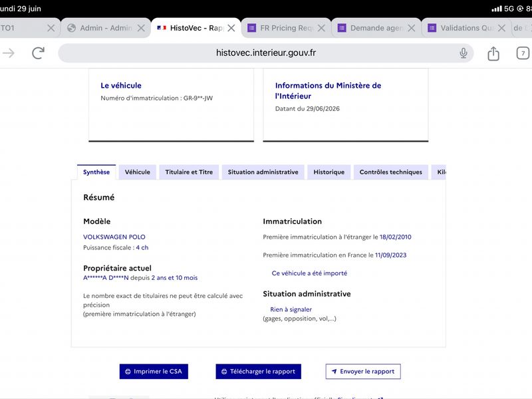Image resolution: width=532 pixels, height=399 pixels.
Task: Open the Situation administrative tab
Action: 263,172
